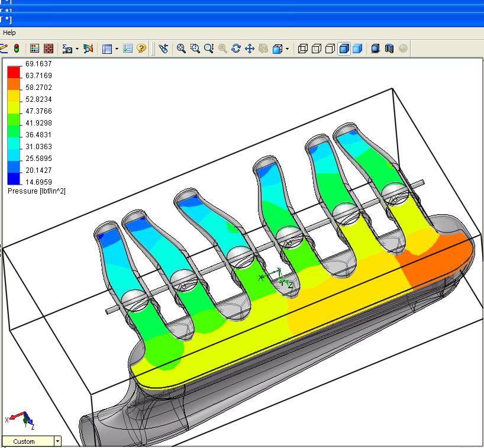Expand the view orientation cube dropdown

(288, 49)
